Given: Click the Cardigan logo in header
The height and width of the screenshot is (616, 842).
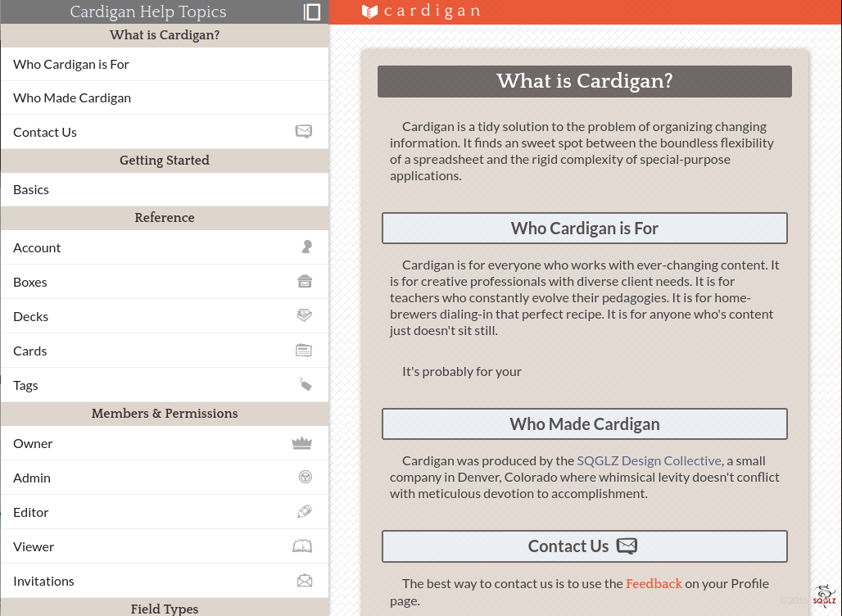Looking at the screenshot, I should pyautogui.click(x=421, y=11).
